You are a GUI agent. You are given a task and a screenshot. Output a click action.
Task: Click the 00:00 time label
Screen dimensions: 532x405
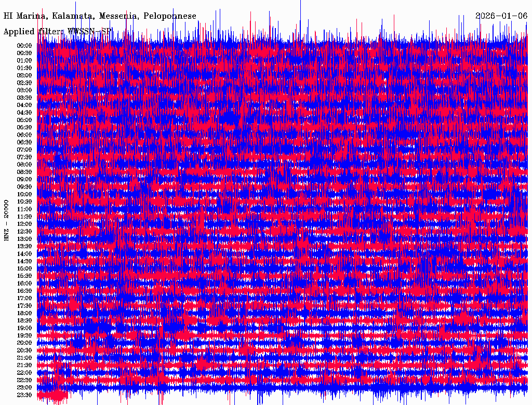coord(24,46)
